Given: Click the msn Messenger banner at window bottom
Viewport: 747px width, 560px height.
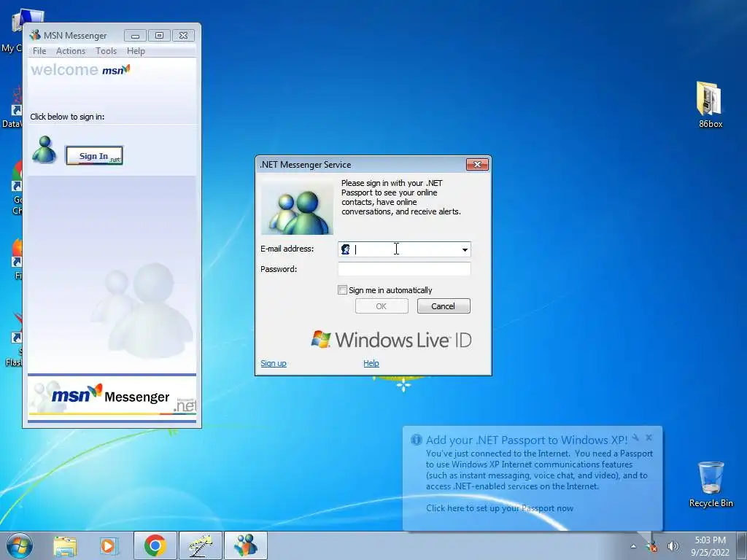Looking at the screenshot, I should pos(112,398).
